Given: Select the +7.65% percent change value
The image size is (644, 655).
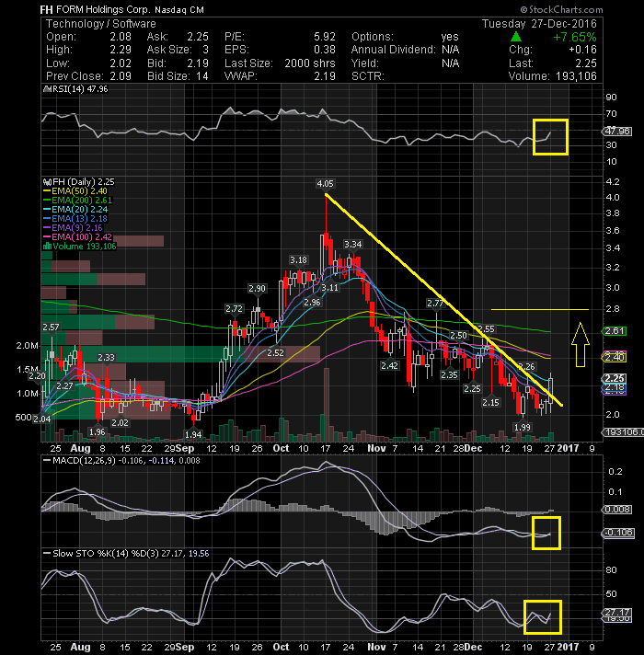Looking at the screenshot, I should coord(575,37).
